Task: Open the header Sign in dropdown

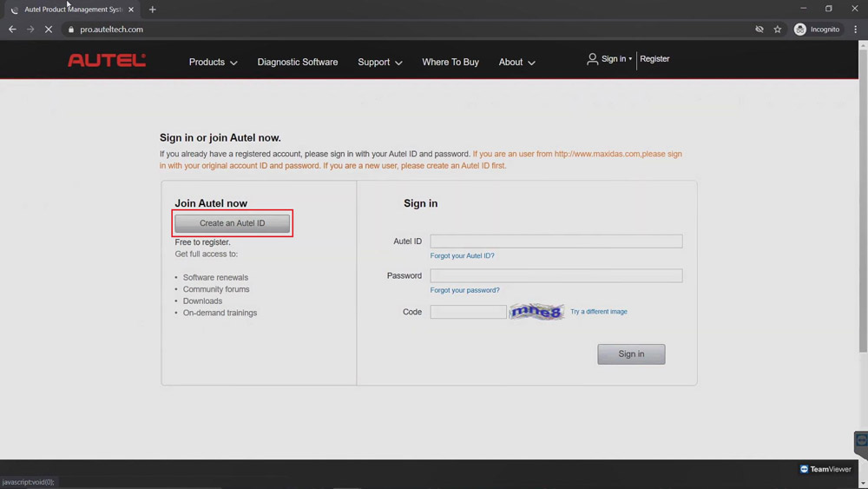Action: [x=616, y=59]
